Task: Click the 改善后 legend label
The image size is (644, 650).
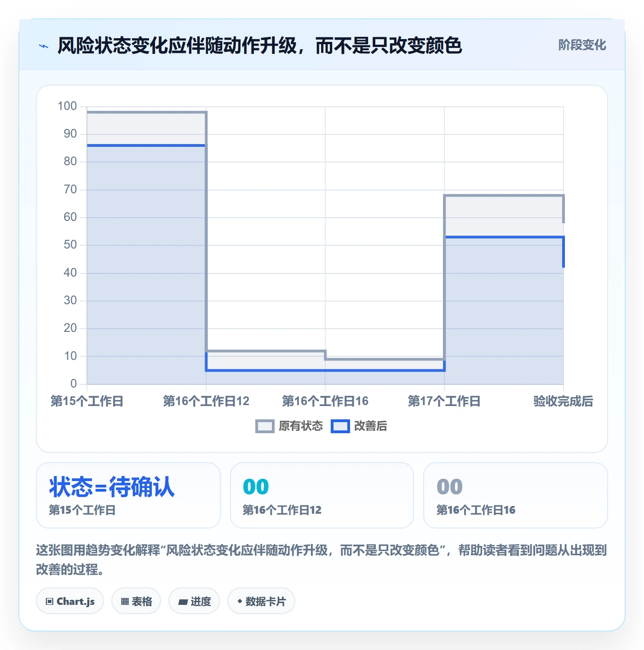Action: pyautogui.click(x=371, y=426)
